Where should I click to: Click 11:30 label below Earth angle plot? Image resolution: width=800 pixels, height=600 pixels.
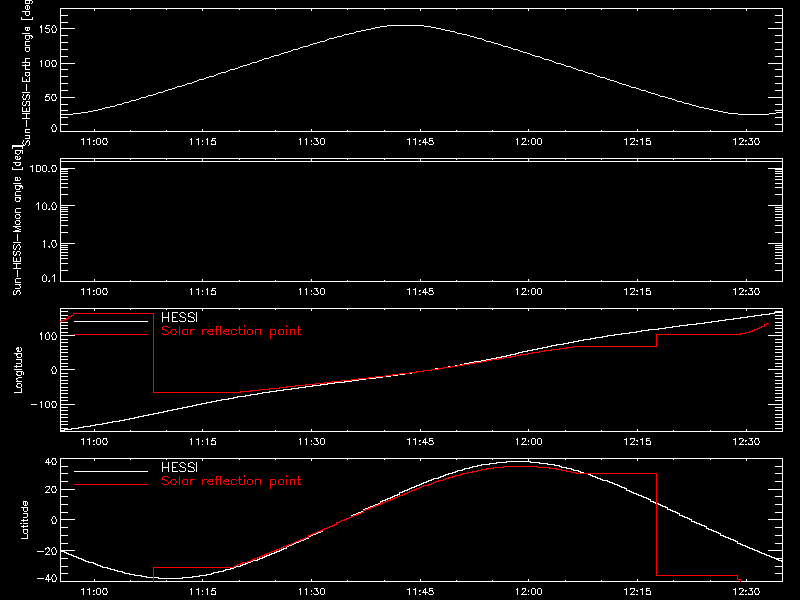(311, 142)
